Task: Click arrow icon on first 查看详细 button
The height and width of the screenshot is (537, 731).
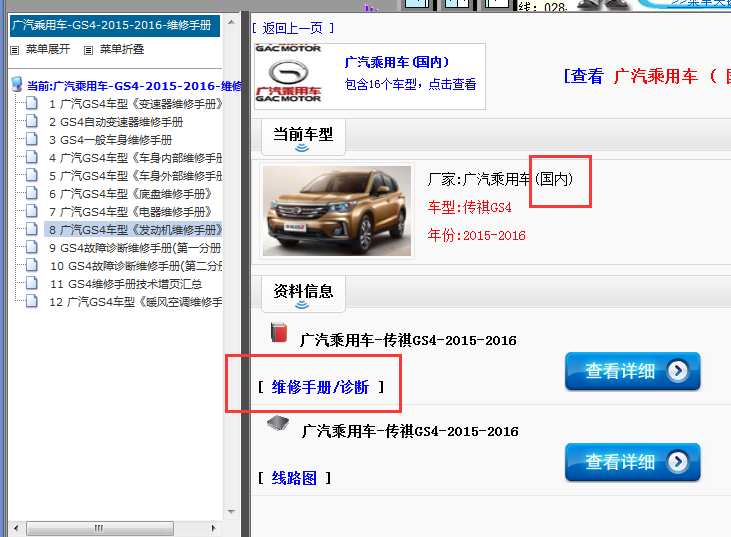Action: point(677,371)
